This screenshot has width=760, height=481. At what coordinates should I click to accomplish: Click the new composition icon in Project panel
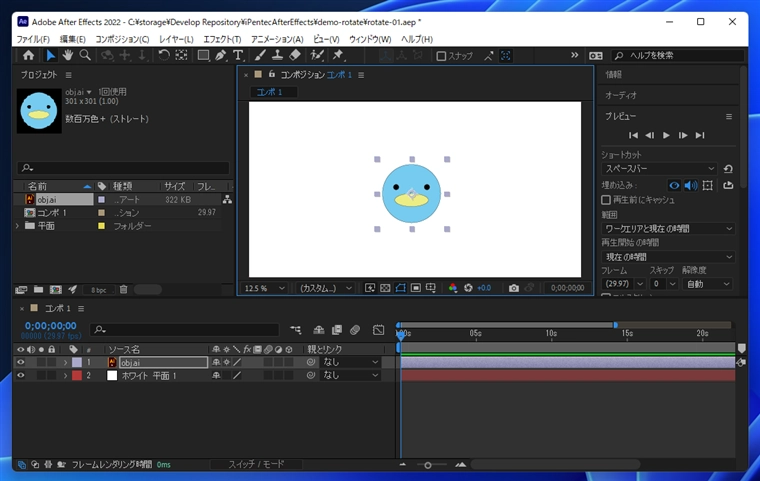point(56,289)
